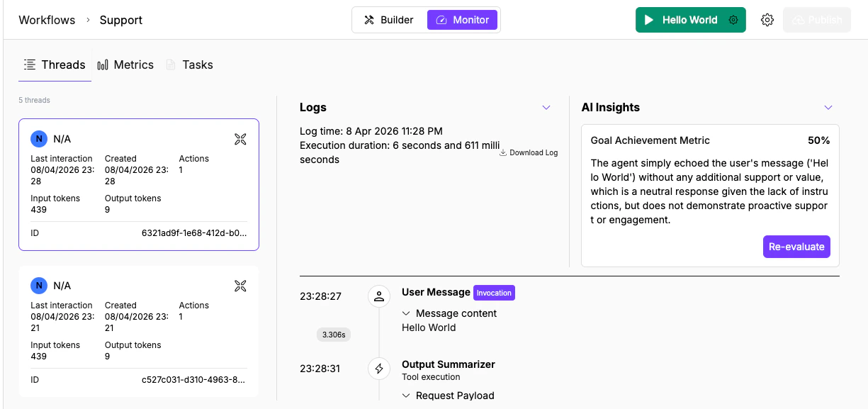Collapse the AI Insights panel chevron
Screen dimensions: 868x409
click(x=828, y=107)
